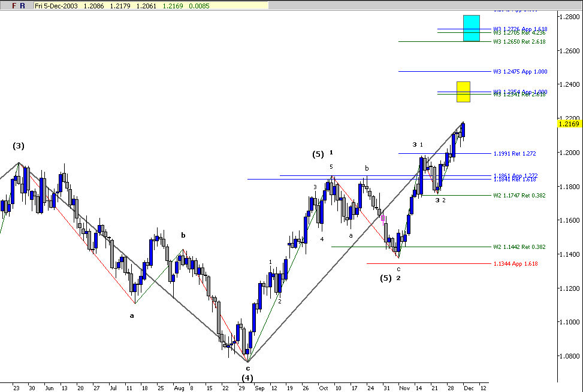Screen dimensions: 583x392
Task: Click the (4) wave label at chart bottom
Action: (247, 378)
